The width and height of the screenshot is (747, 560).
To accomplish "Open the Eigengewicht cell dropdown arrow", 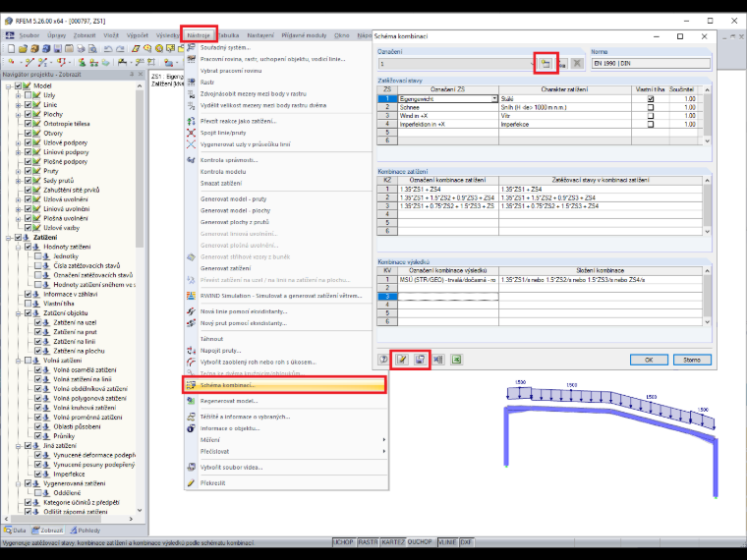I will [494, 99].
